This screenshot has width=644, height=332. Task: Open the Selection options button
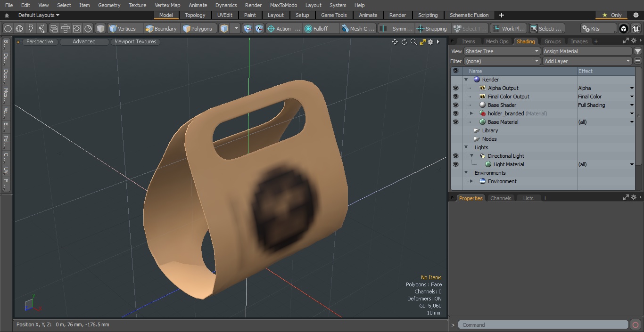coord(546,29)
